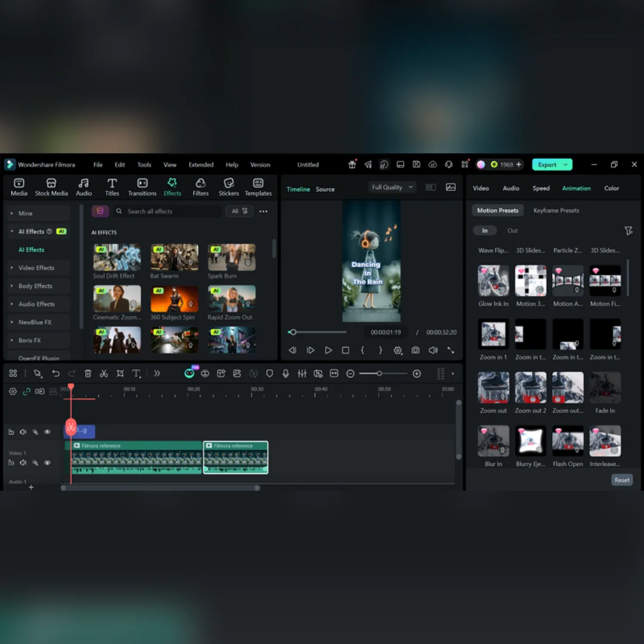The height and width of the screenshot is (644, 644).
Task: Switch to the Speed tab
Action: [541, 188]
